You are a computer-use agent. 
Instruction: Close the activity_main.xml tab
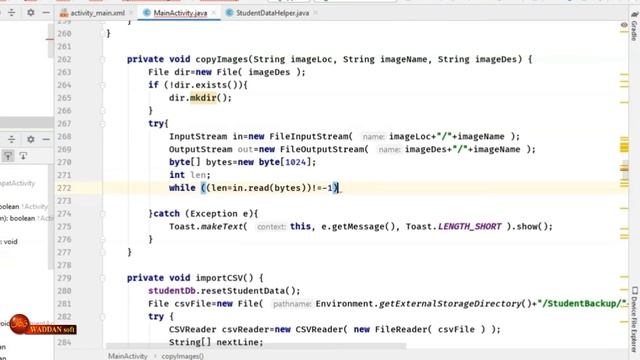(x=131, y=13)
